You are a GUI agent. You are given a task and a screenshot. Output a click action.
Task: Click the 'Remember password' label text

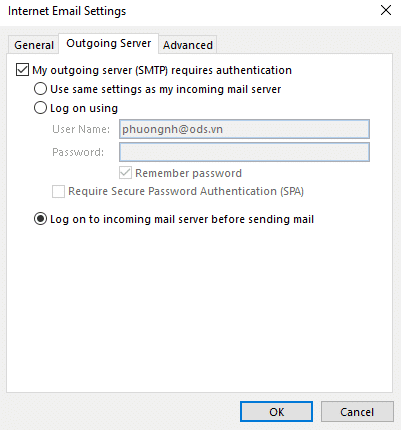[188, 173]
